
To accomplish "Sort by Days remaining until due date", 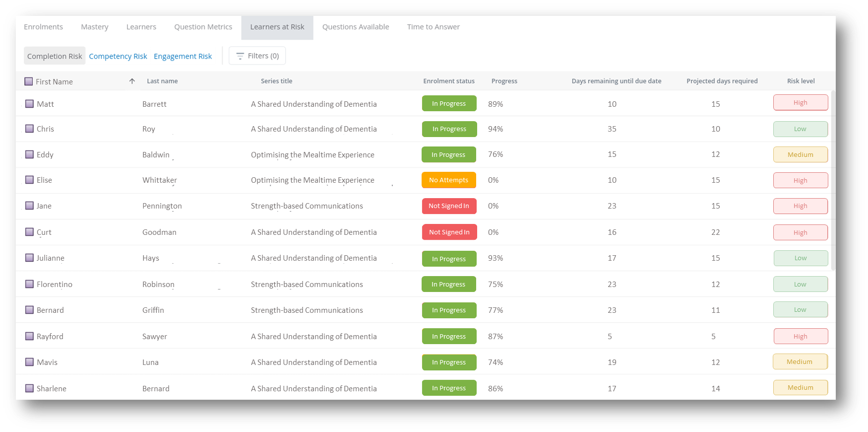I will pyautogui.click(x=616, y=81).
